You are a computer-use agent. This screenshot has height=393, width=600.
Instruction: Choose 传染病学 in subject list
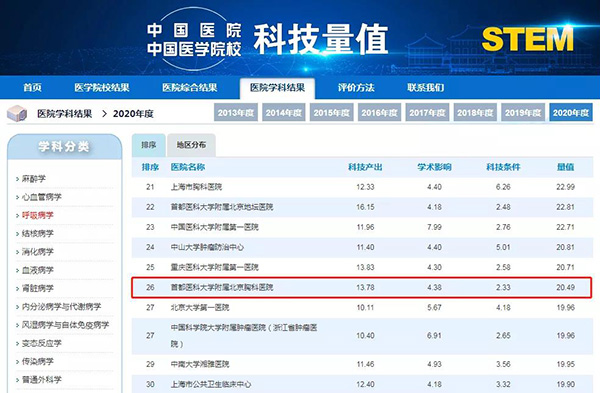pos(38,362)
